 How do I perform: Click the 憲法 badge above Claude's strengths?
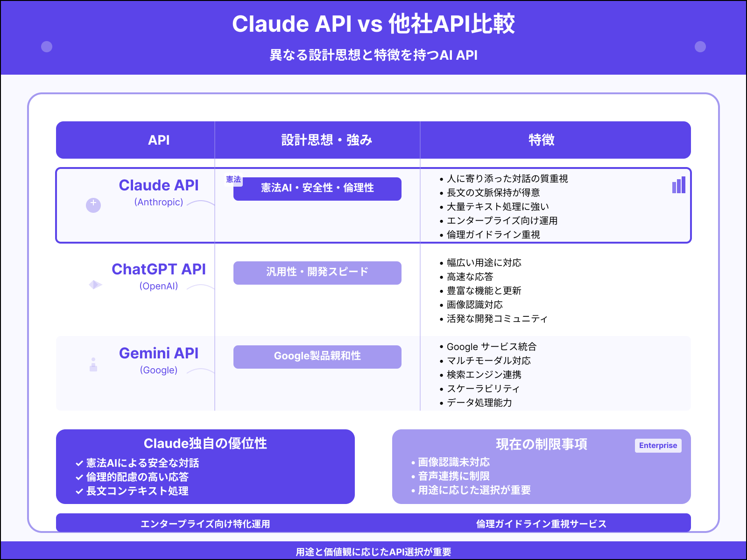[233, 178]
